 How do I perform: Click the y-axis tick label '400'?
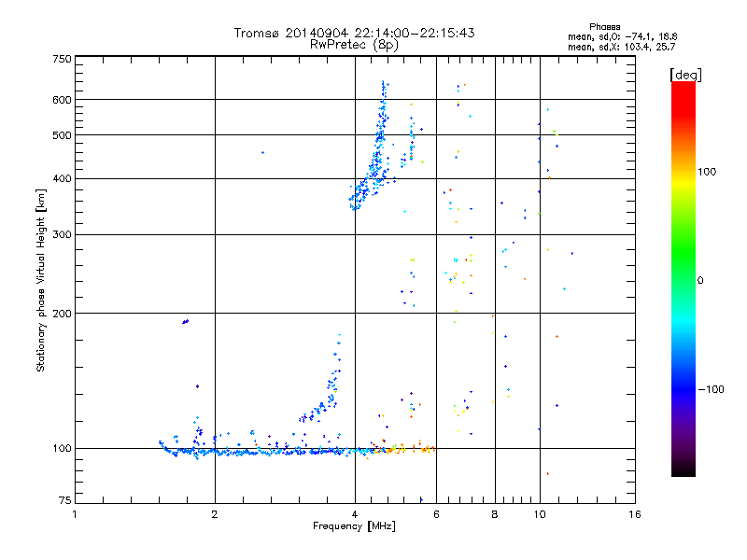pos(63,178)
